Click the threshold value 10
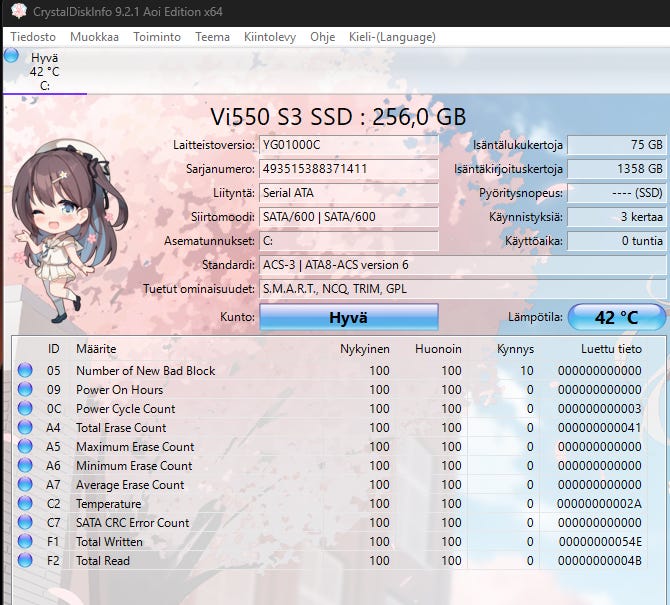 527,370
